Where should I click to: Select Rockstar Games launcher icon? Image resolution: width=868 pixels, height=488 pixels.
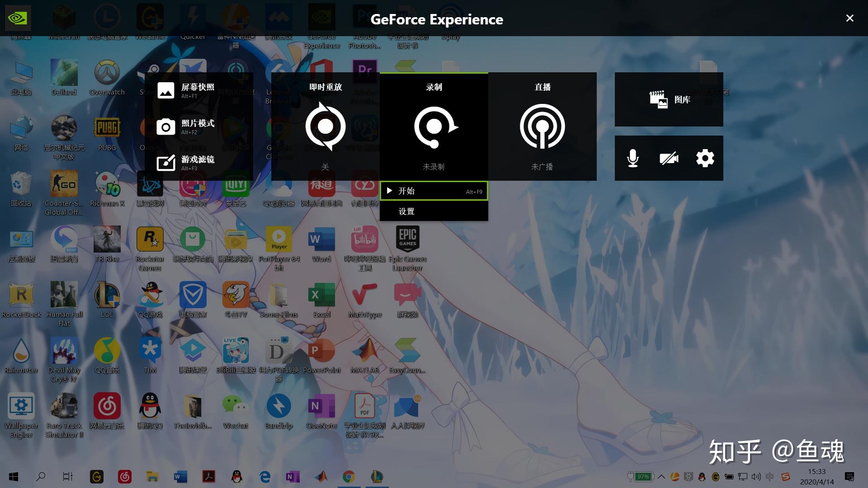[x=150, y=249]
